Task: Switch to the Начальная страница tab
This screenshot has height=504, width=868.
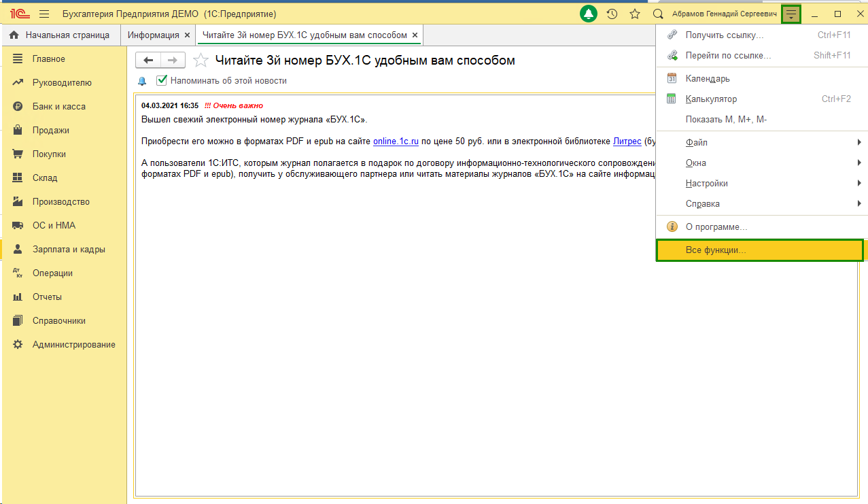Action: tap(60, 35)
